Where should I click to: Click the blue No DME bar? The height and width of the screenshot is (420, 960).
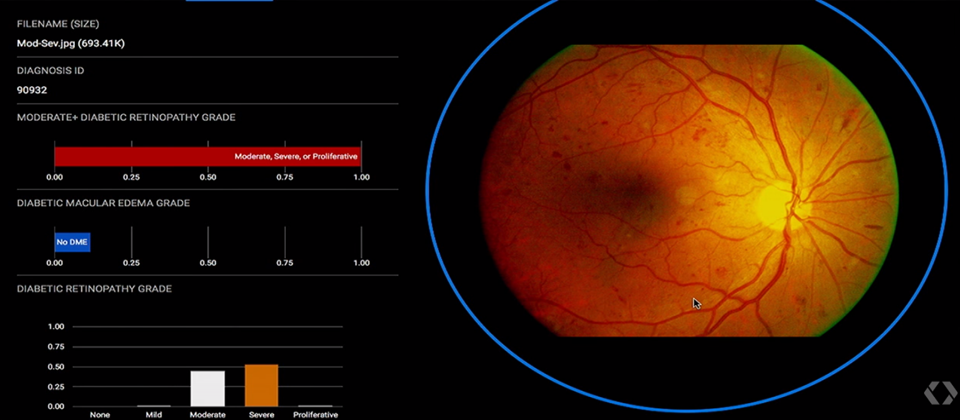click(x=72, y=242)
